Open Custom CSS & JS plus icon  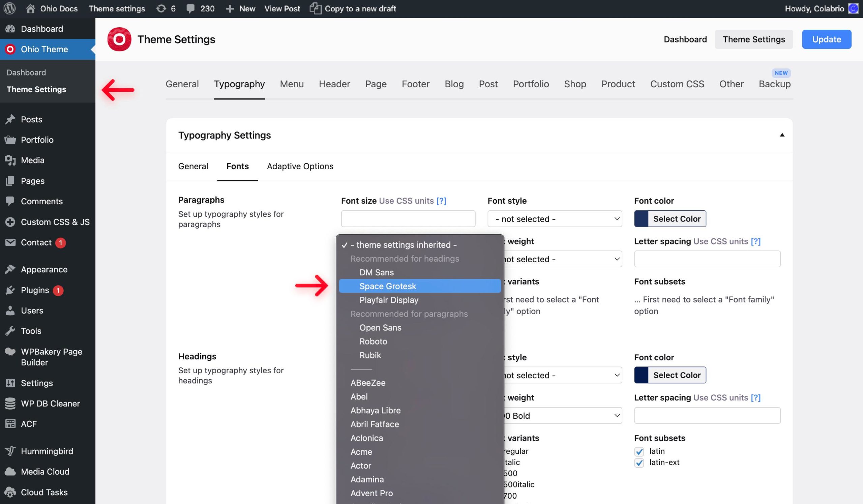10,222
